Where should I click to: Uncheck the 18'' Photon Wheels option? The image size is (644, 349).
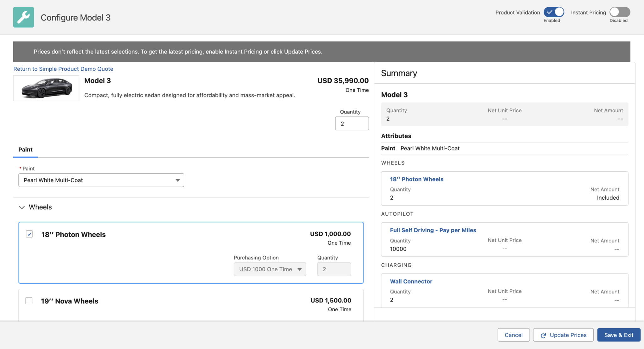(29, 234)
